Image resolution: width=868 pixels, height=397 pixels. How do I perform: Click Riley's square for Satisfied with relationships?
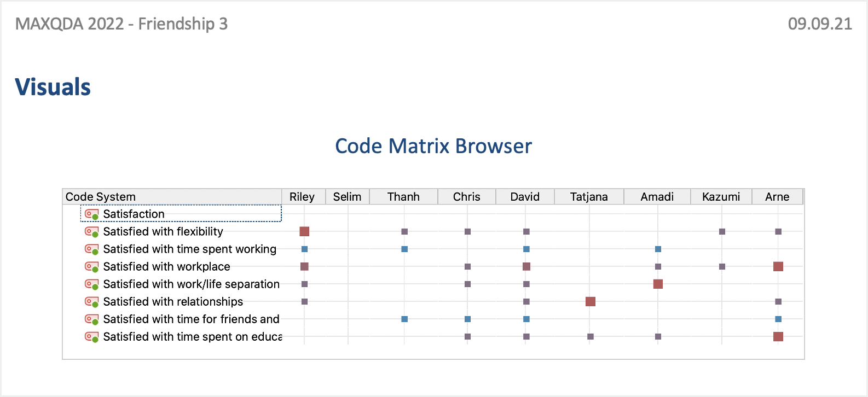click(x=305, y=301)
